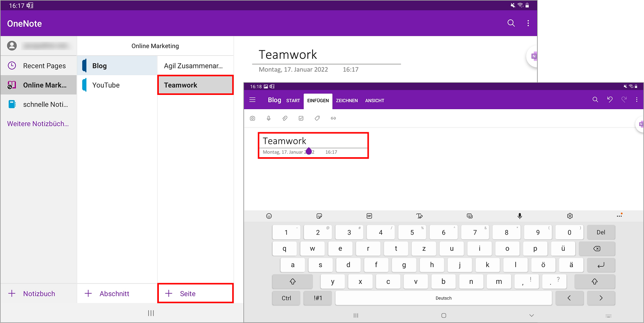This screenshot has height=323, width=644.
Task: Start voice input from the keyboard toolbar
Action: pos(520,216)
